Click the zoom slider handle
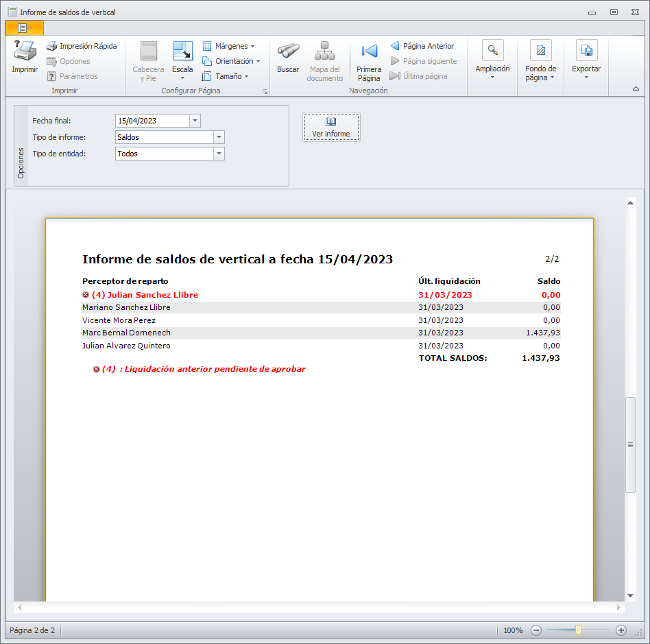The width and height of the screenshot is (650, 644). tap(578, 631)
